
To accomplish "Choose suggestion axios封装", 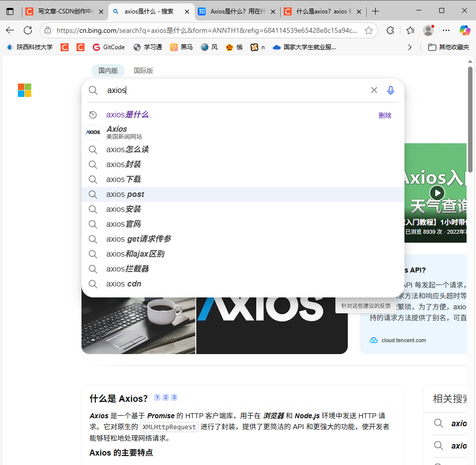I will (243, 165).
